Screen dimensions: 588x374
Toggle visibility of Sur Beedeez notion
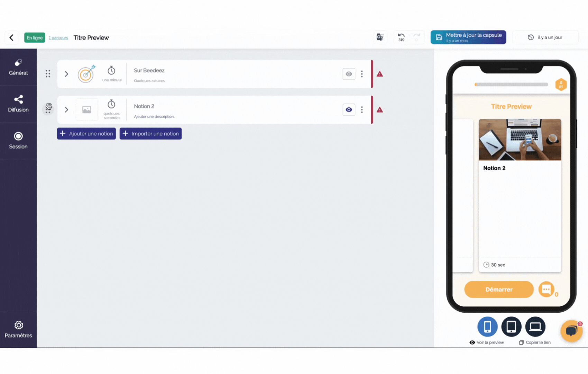[x=349, y=74]
